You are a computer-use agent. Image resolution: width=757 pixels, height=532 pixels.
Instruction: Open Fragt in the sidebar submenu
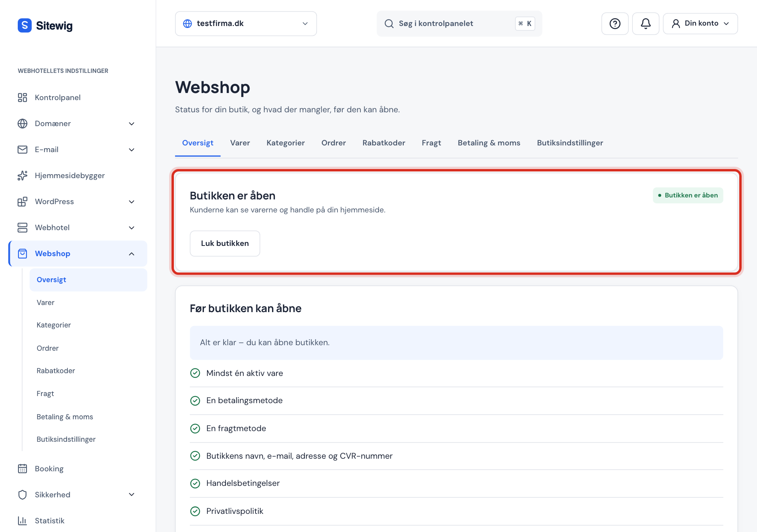point(88,394)
